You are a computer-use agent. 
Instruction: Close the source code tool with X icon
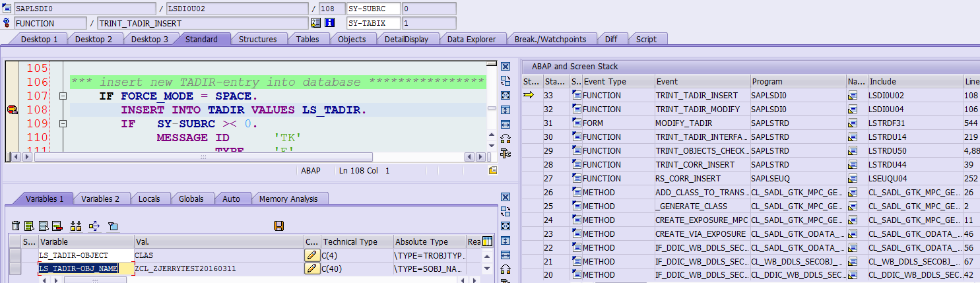[x=506, y=67]
